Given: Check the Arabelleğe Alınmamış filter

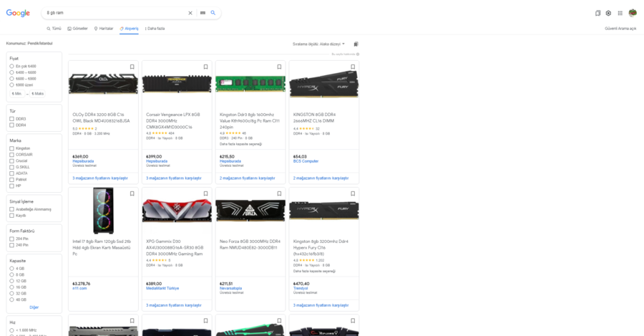Looking at the screenshot, I should [x=11, y=209].
